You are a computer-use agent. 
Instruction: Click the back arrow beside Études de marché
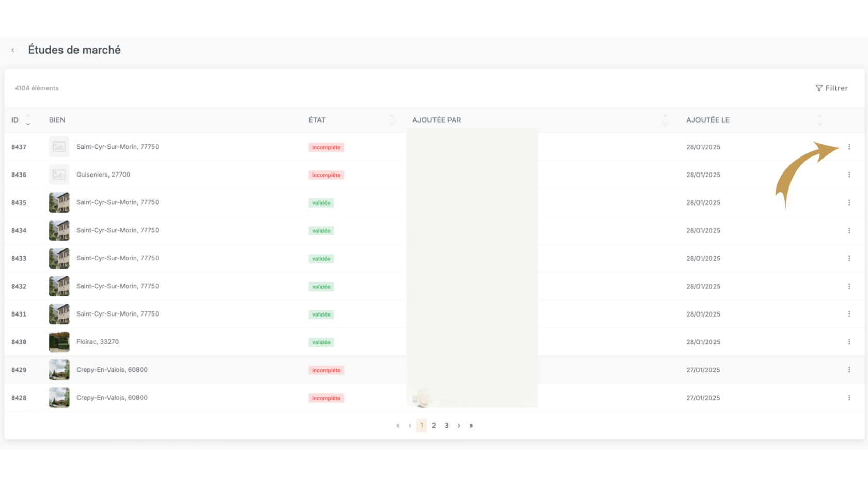pos(13,50)
